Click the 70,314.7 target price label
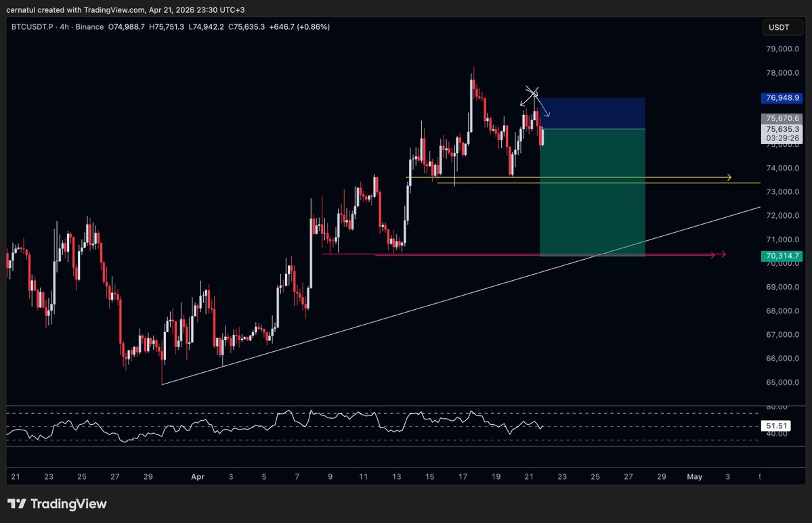The image size is (812, 523). click(782, 256)
